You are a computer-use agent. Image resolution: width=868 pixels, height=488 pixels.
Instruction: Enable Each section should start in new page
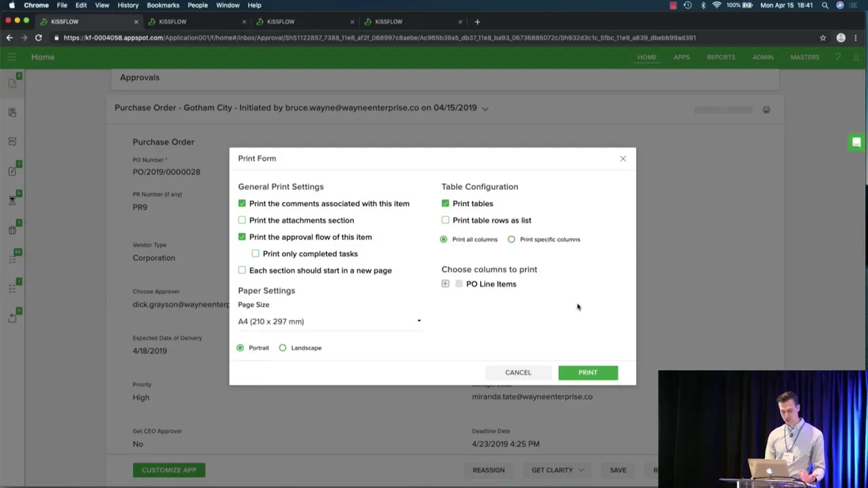[x=242, y=270]
